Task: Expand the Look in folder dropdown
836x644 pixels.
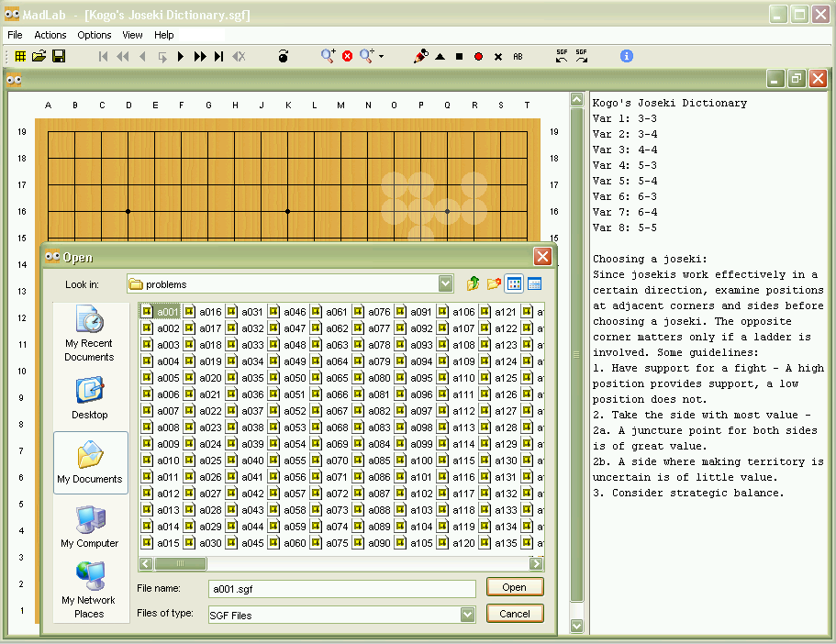Action: pyautogui.click(x=445, y=283)
